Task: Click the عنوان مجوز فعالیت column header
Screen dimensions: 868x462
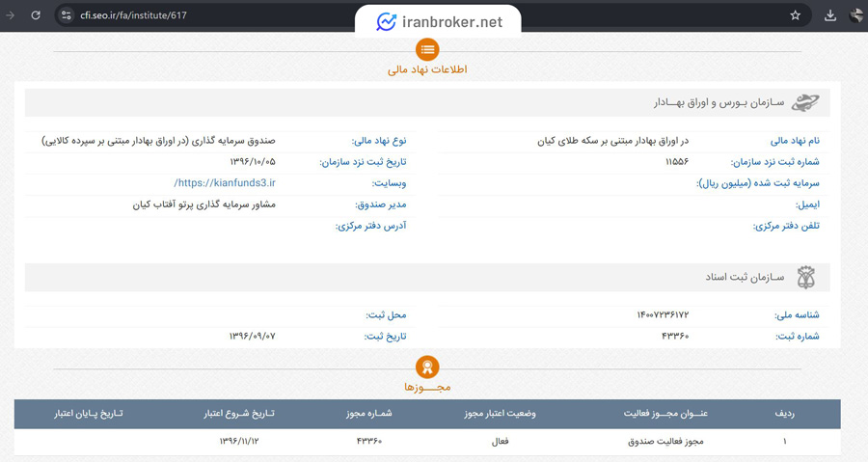Action: (665, 414)
